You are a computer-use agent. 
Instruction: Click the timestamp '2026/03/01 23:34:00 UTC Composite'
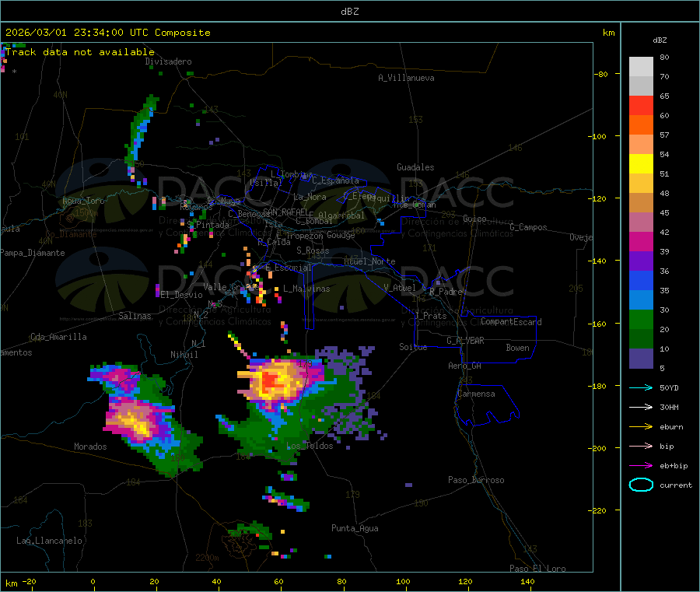coord(107,33)
